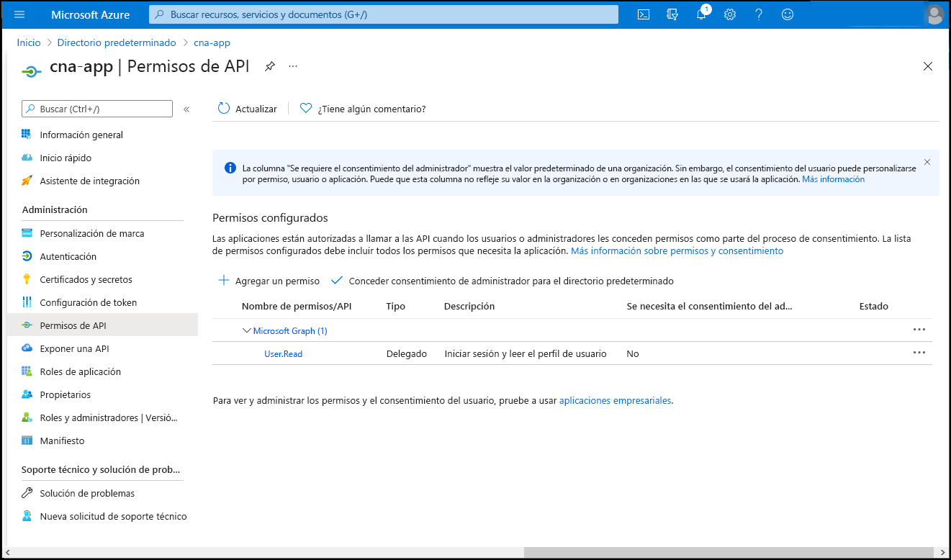Click the Descripción column header
Screen dimensions: 951x560
(x=469, y=306)
